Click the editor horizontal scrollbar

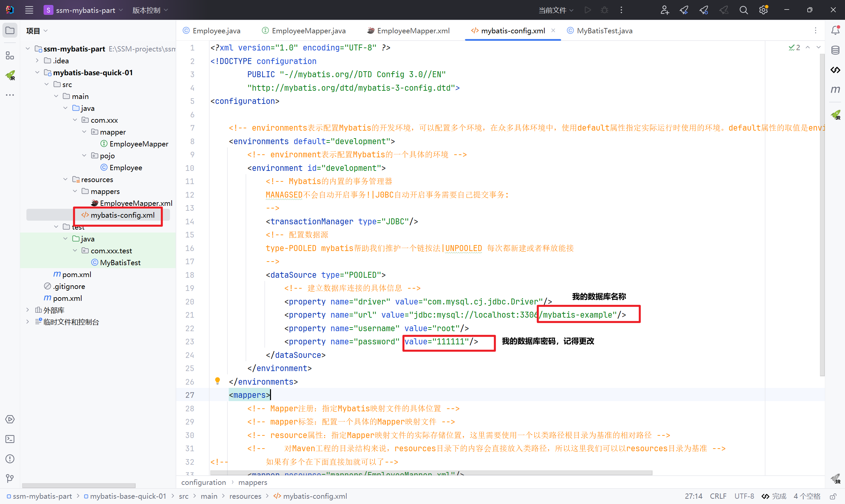click(431, 473)
